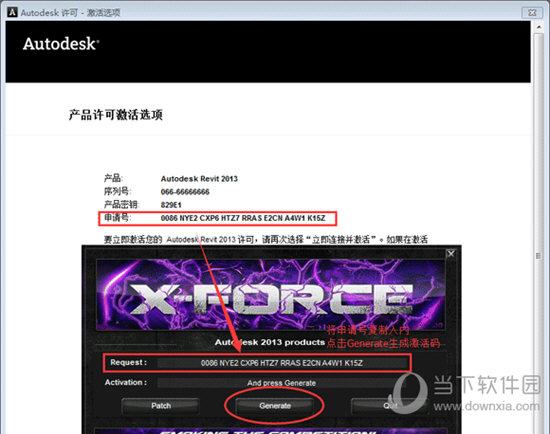Click the Quit button in X-Force
The width and height of the screenshot is (550, 434).
pyautogui.click(x=389, y=406)
